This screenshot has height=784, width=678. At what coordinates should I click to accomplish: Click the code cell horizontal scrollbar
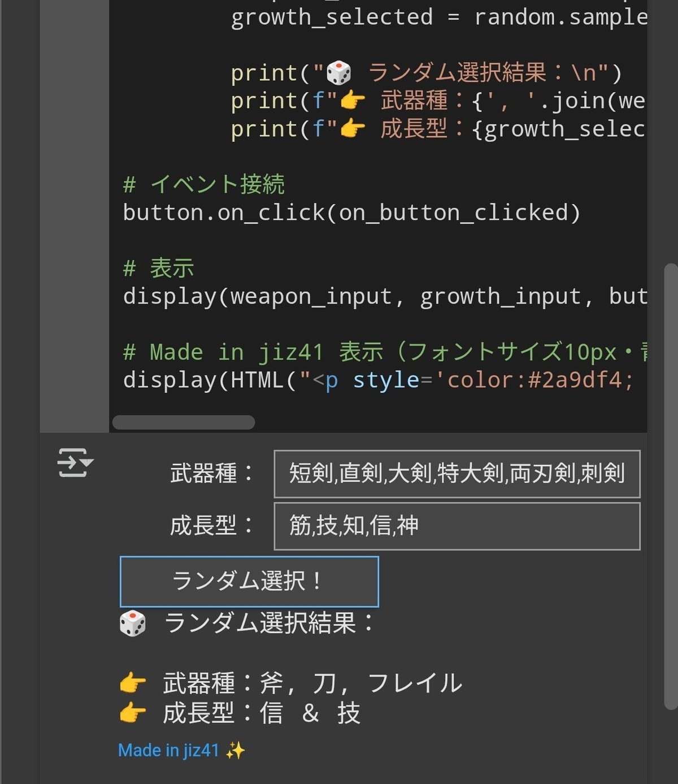tap(184, 422)
